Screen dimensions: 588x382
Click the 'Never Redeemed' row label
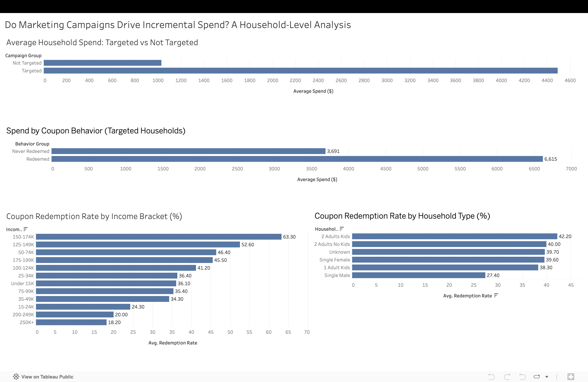(31, 151)
